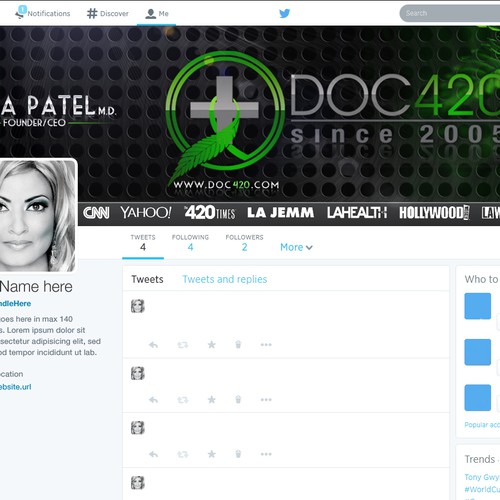This screenshot has height=500, width=500.
Task: Click the Twitter bird logo
Action: click(284, 13)
